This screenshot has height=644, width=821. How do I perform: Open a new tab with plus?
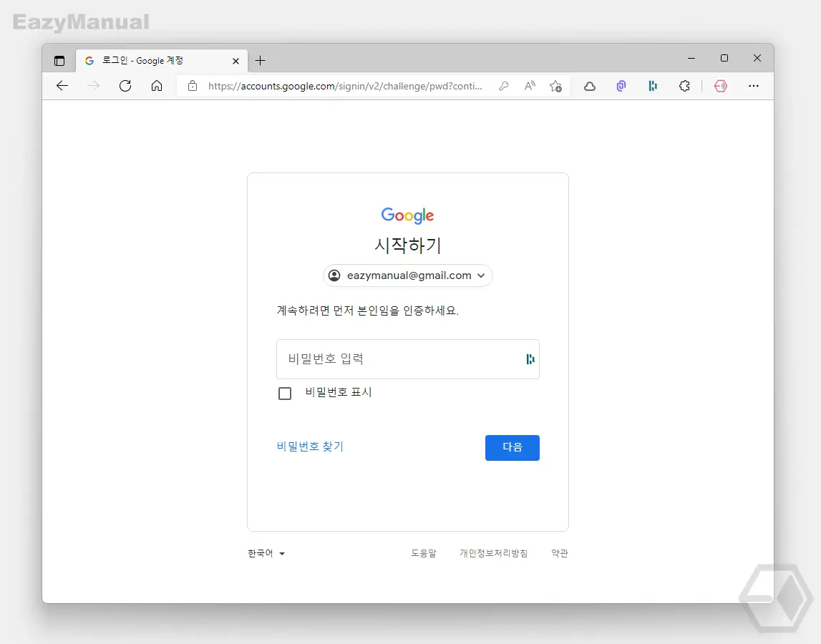click(261, 61)
